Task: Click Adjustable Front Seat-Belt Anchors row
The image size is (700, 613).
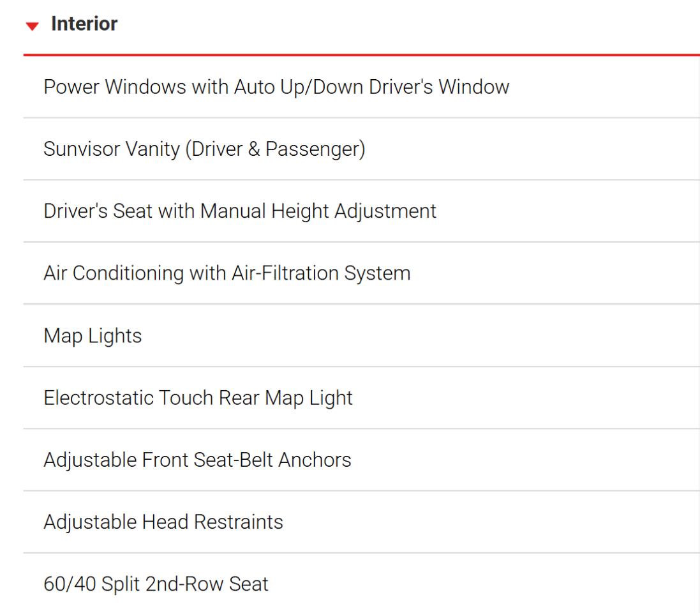Action: 362,460
